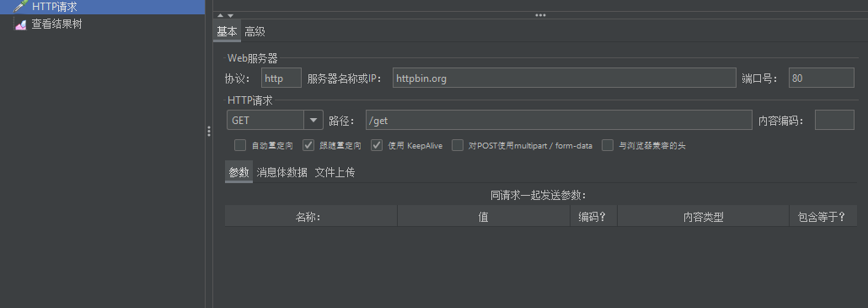Open the 消息体数据 tab
The width and height of the screenshot is (868, 308).
(281, 172)
